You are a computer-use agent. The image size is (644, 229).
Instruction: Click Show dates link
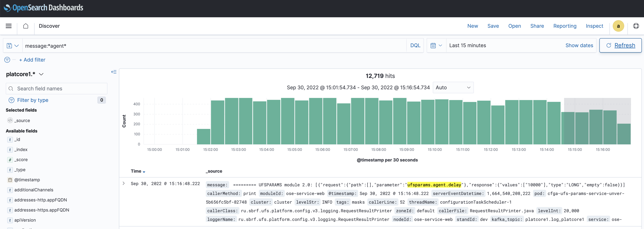tap(579, 45)
